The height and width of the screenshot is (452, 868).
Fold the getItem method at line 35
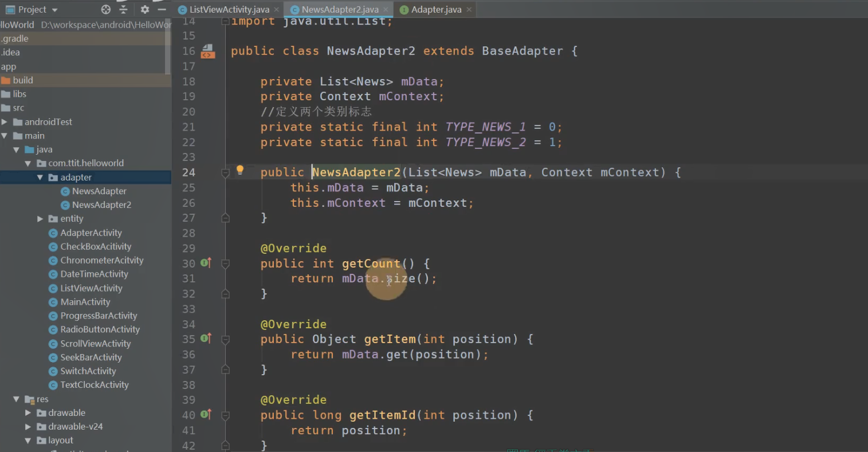click(226, 339)
